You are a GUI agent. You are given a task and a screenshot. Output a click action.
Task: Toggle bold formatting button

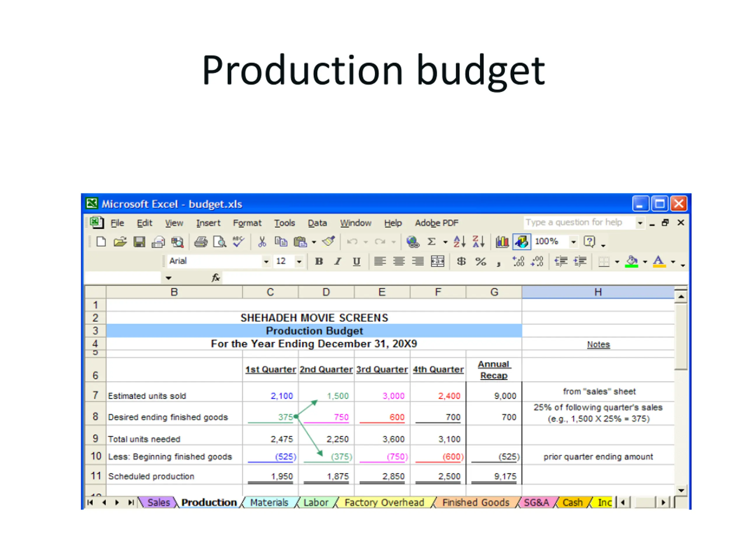[319, 261]
